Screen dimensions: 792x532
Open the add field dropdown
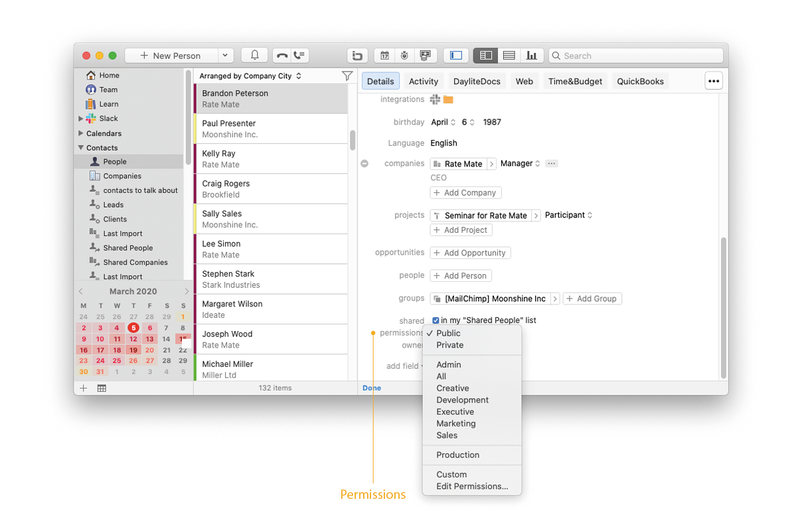[x=404, y=366]
